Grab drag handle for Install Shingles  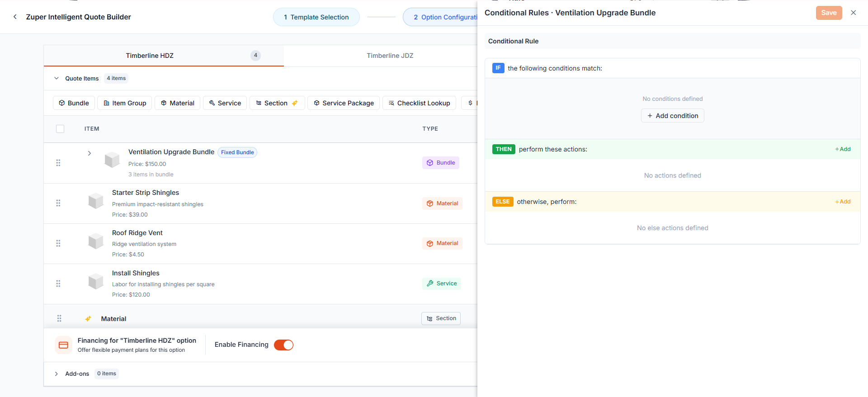pyautogui.click(x=58, y=284)
